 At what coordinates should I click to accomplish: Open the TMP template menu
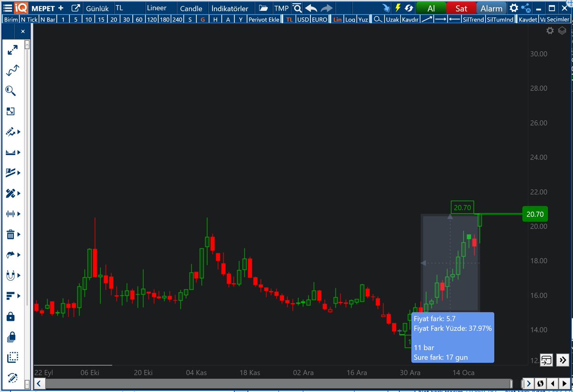[281, 8]
